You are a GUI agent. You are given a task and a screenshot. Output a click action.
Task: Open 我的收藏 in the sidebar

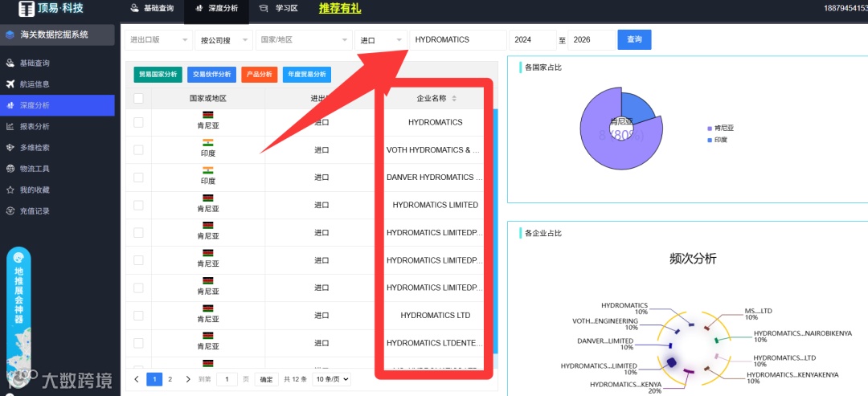tap(57, 190)
